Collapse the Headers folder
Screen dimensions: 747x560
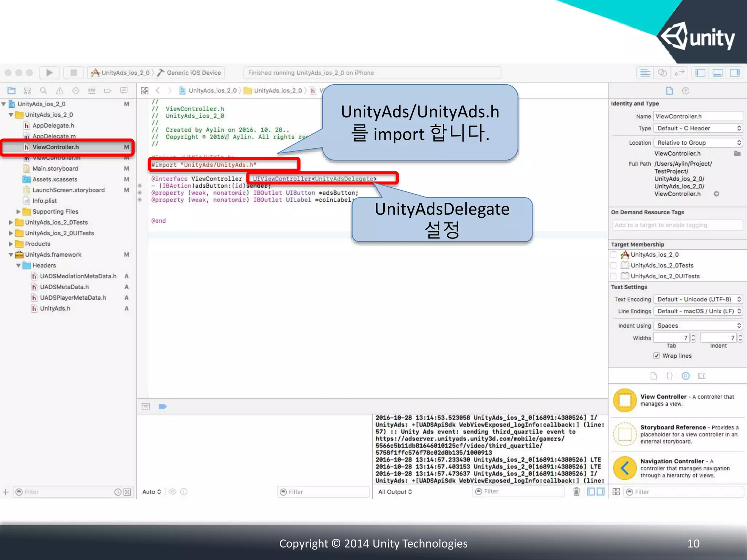(18, 266)
